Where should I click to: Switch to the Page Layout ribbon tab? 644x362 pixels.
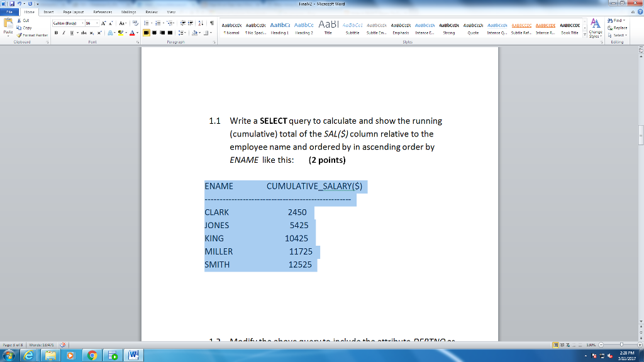pos(74,12)
